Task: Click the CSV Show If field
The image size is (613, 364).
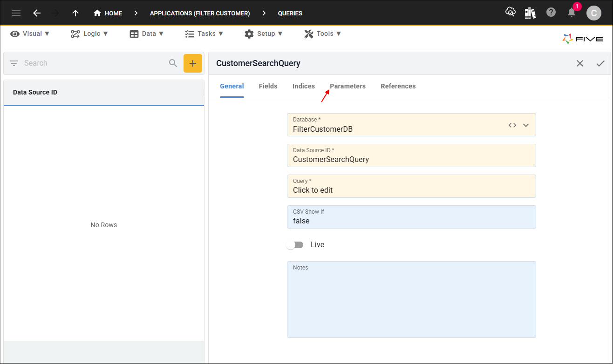Action: [x=411, y=217]
